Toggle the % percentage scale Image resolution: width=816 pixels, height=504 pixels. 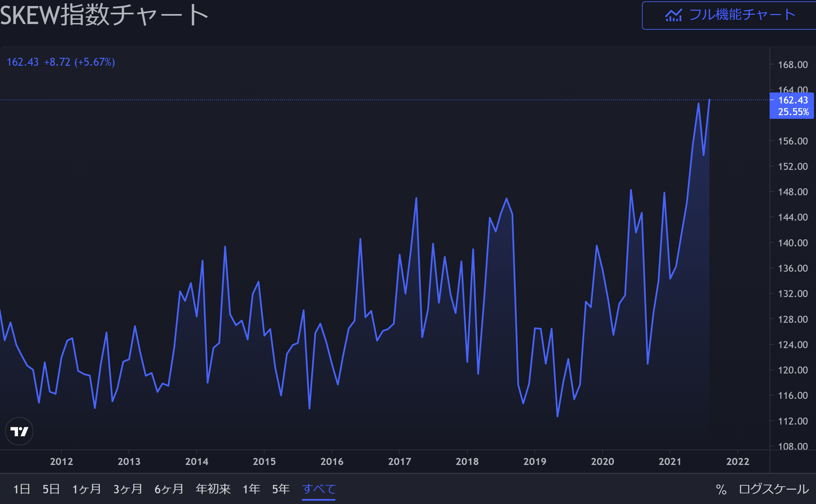721,490
